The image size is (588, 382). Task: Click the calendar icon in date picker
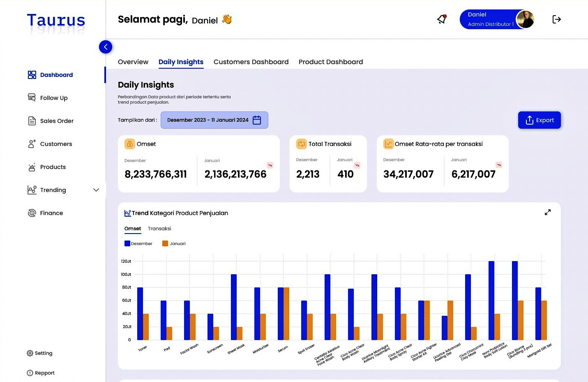tap(257, 120)
